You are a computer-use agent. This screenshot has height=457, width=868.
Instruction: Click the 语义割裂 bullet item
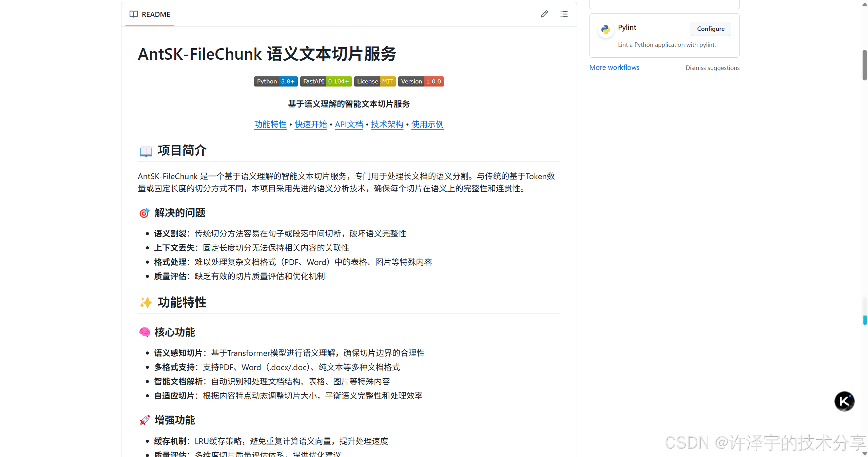click(280, 233)
